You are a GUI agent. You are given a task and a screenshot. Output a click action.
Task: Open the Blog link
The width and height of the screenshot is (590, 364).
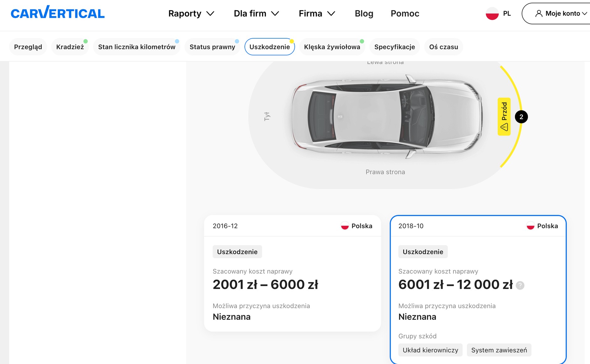pos(364,13)
